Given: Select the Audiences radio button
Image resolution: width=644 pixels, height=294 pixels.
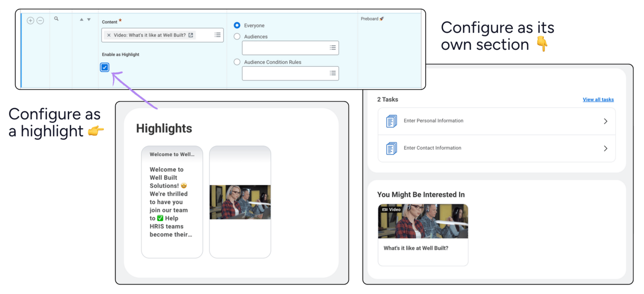Looking at the screenshot, I should pos(237,36).
